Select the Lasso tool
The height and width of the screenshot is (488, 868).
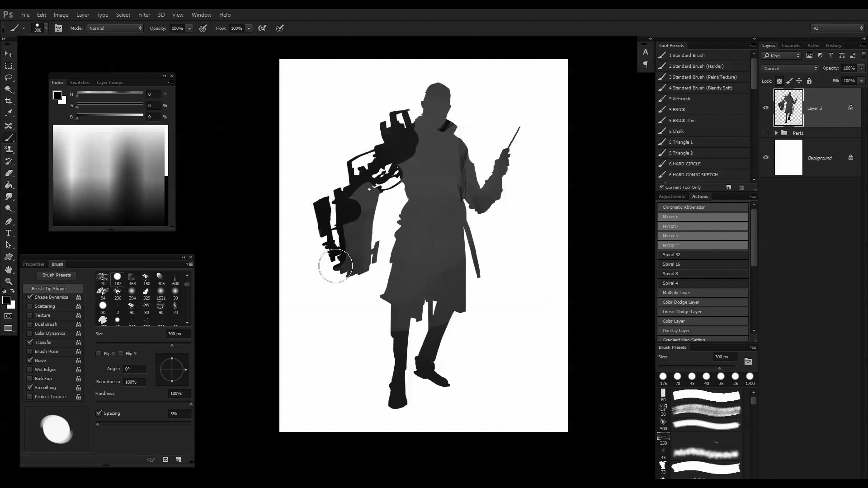click(9, 78)
